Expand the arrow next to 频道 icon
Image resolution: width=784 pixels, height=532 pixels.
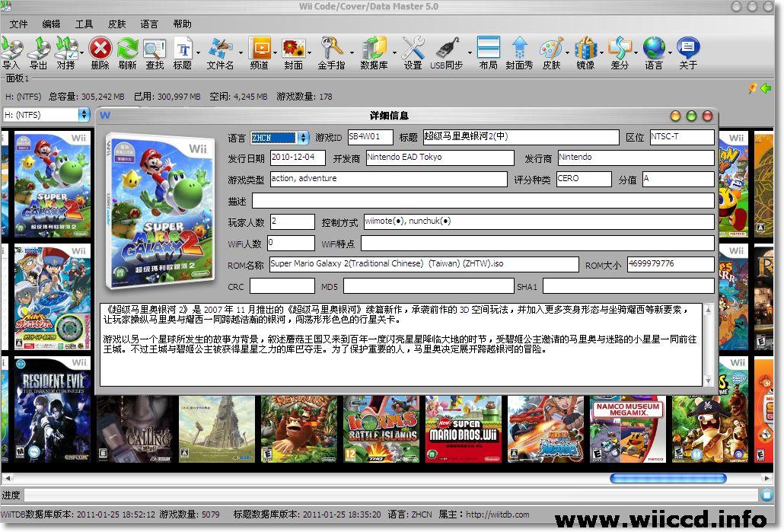[x=275, y=53]
